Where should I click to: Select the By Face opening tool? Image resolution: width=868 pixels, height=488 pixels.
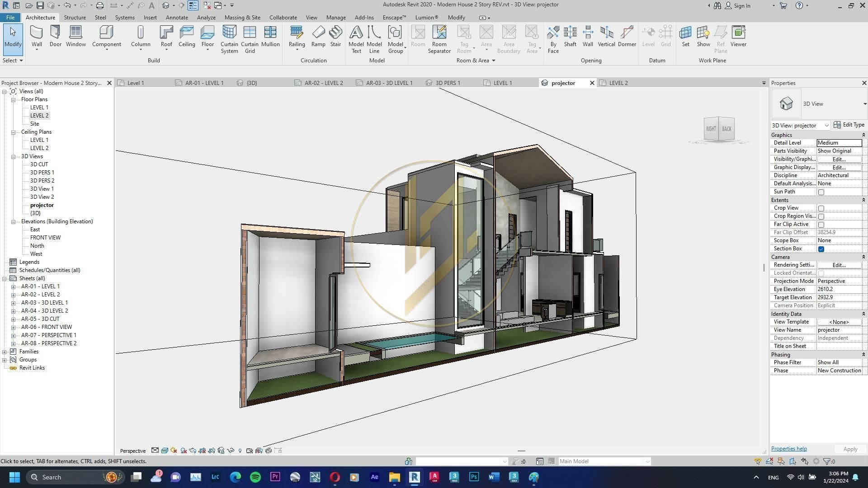click(x=553, y=39)
